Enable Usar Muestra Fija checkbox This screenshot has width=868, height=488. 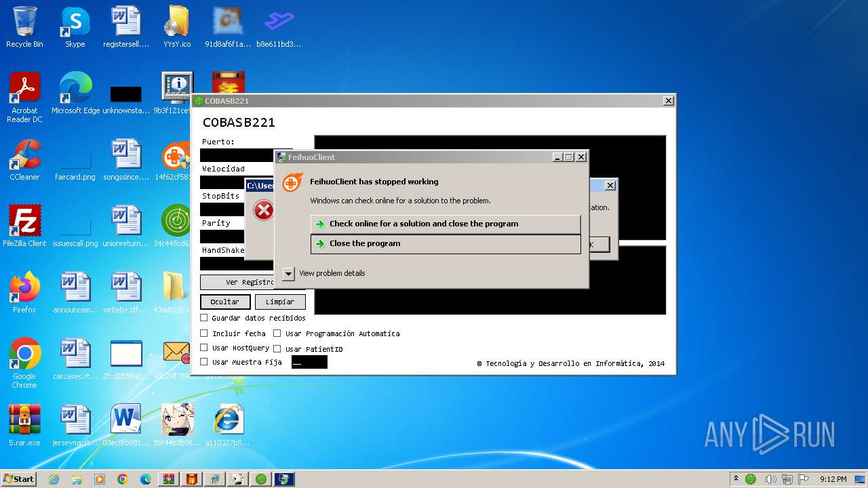204,362
